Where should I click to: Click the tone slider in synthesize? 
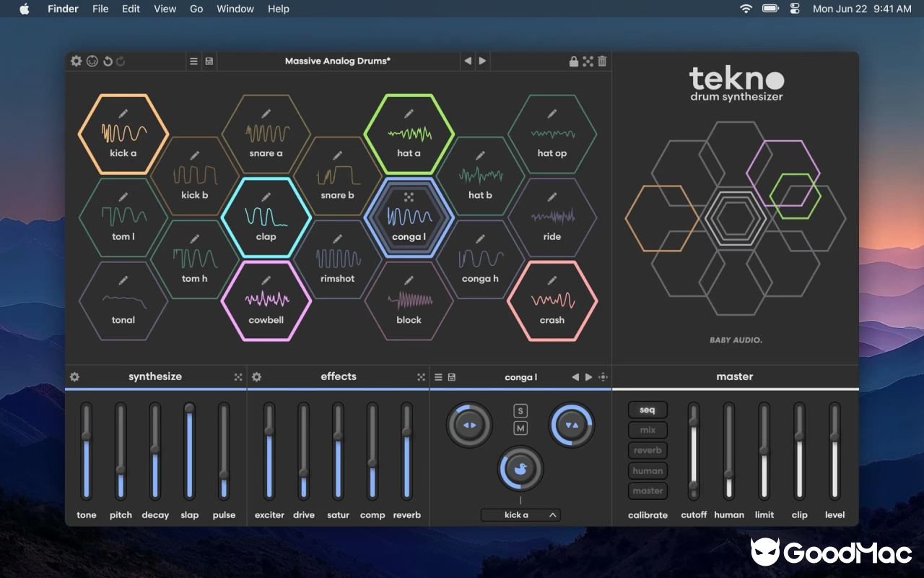point(87,452)
